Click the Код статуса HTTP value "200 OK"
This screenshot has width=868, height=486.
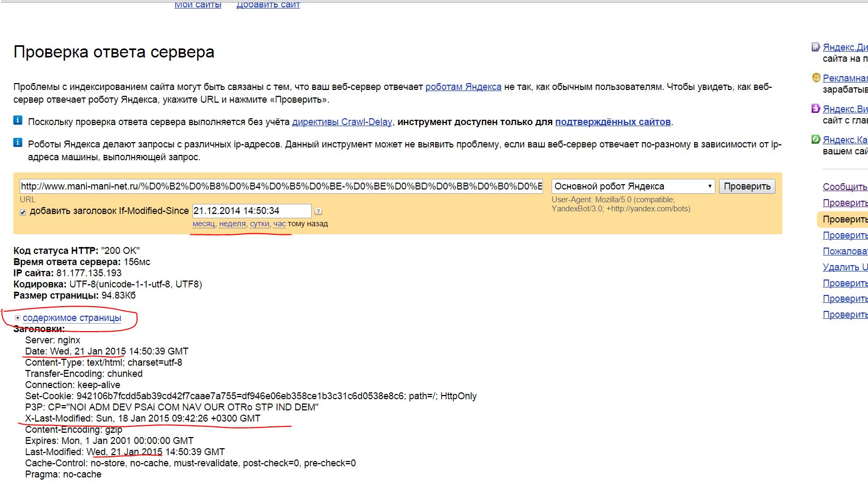[120, 251]
